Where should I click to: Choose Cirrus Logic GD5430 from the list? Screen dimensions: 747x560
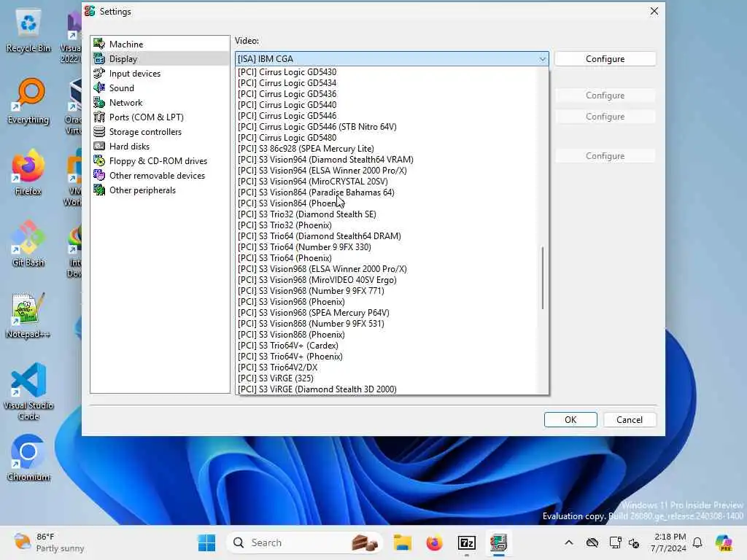(387, 72)
